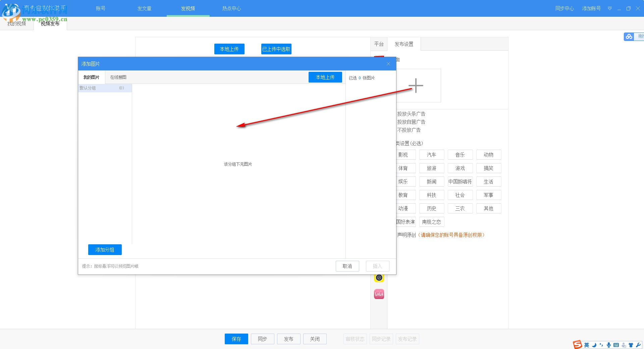
Task: Select the 南极之恋 tag
Action: click(432, 222)
